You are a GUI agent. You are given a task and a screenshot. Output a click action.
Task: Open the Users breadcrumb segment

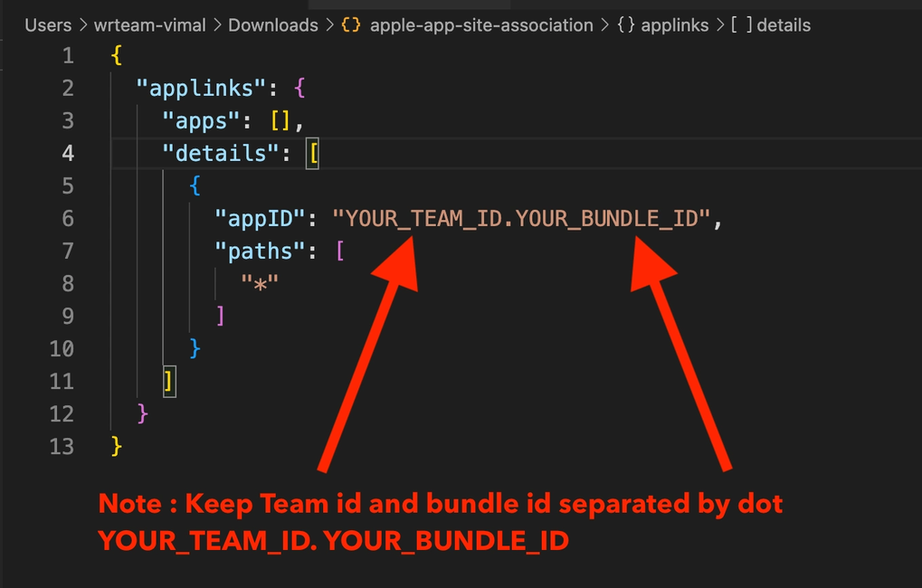[48, 25]
